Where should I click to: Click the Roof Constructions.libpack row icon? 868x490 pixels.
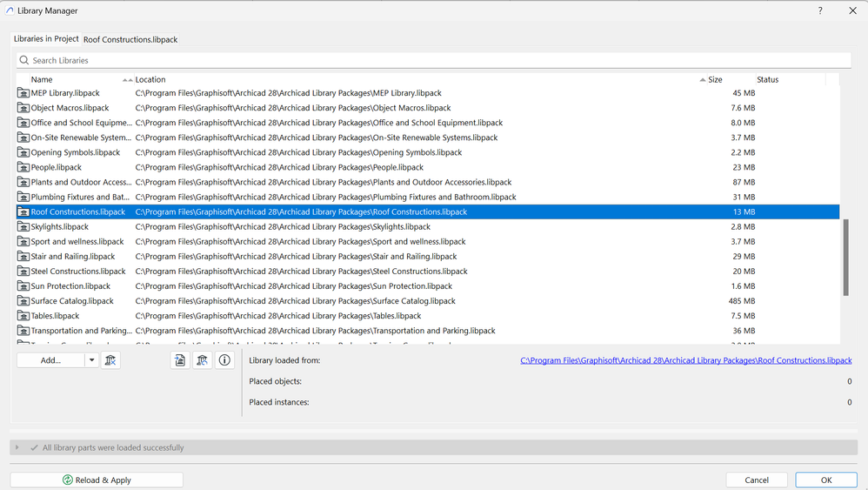click(x=23, y=212)
